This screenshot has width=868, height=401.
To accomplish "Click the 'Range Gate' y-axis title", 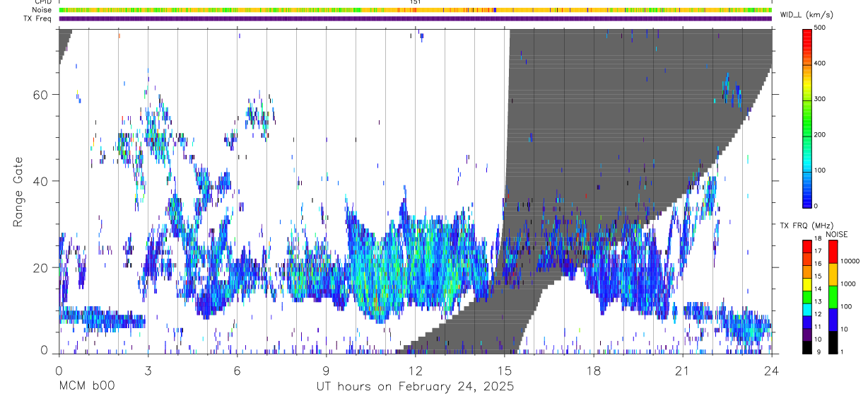I will click(x=18, y=192).
